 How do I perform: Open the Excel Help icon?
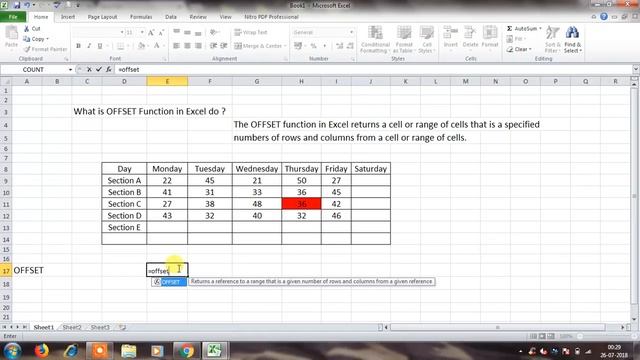click(x=604, y=17)
